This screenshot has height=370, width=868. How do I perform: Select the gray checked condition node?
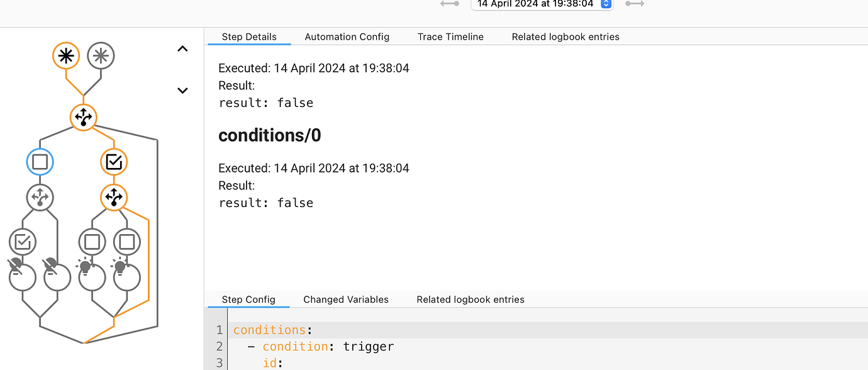click(23, 241)
